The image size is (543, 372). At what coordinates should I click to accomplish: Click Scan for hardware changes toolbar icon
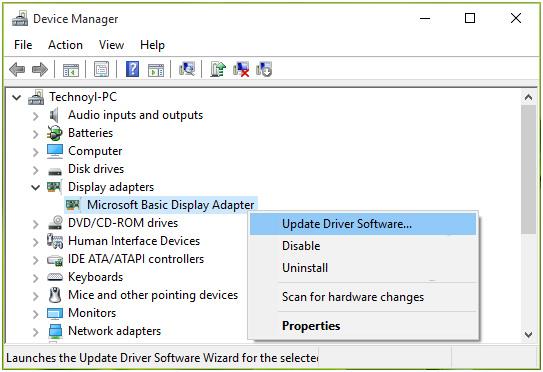tap(187, 69)
